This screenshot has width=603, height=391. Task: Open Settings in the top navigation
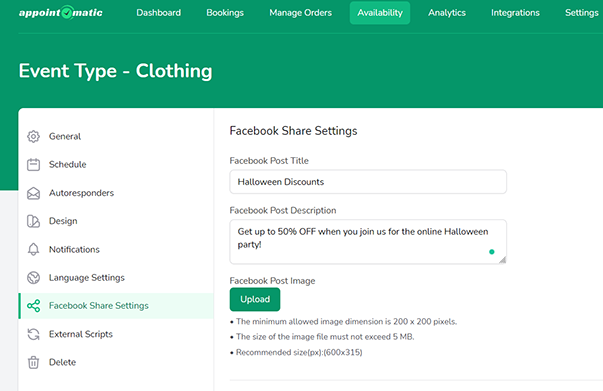click(582, 13)
